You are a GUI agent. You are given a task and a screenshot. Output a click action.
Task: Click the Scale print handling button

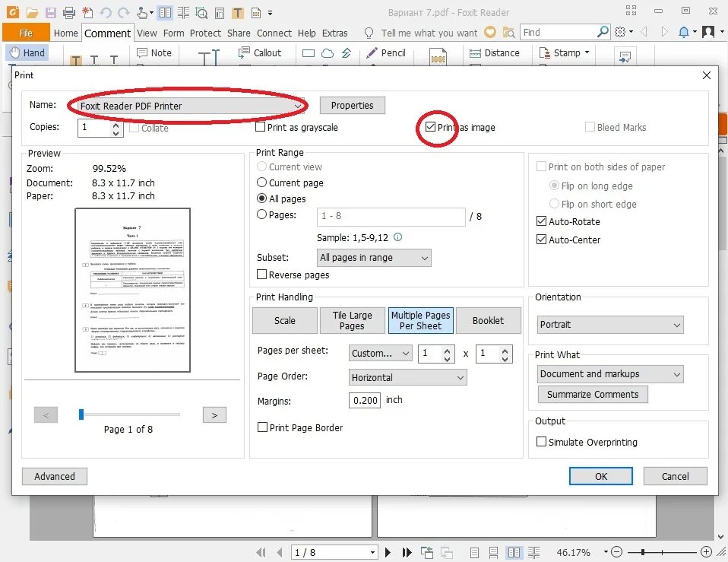(285, 320)
